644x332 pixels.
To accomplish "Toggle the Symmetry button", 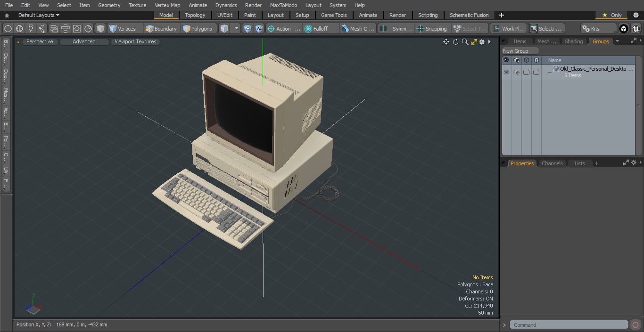I will point(396,29).
